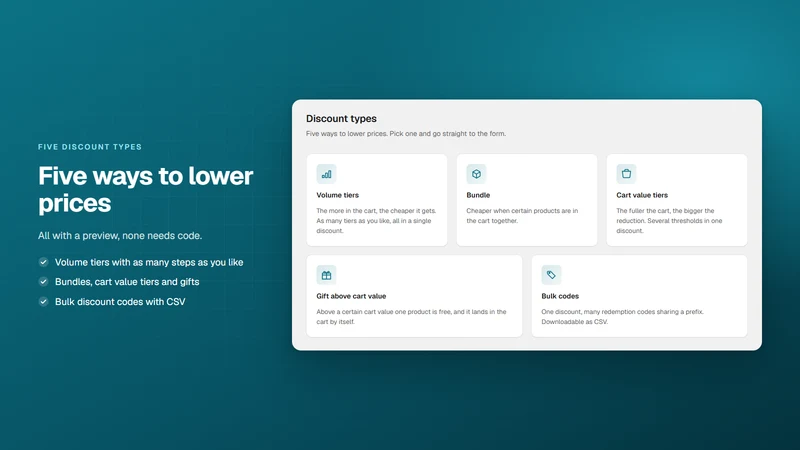
Task: Click 'The fuller the cart' description
Action: tap(669, 220)
